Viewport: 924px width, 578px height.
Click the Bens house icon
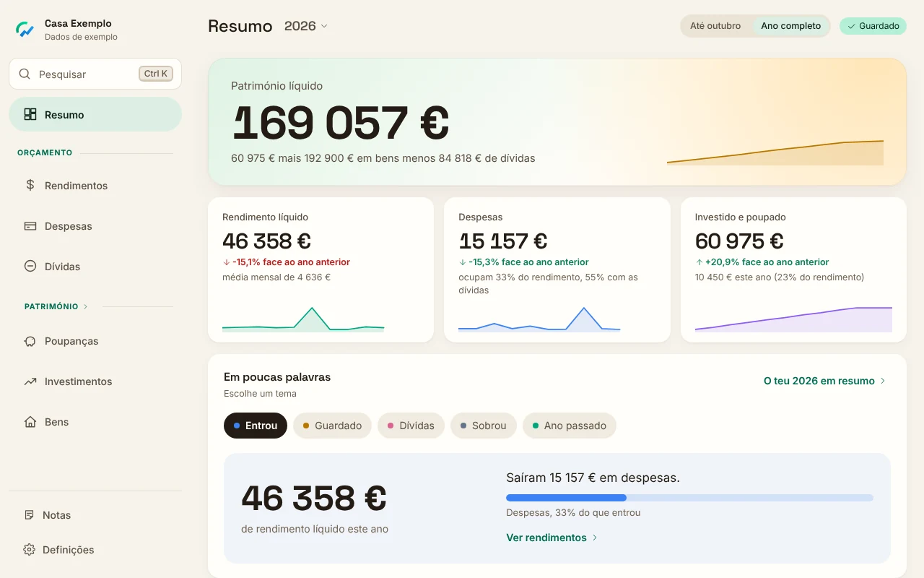pos(30,422)
